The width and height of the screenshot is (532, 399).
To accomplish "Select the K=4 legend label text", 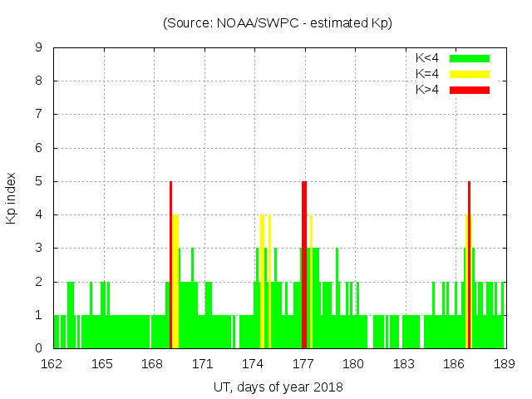I will pyautogui.click(x=428, y=74).
